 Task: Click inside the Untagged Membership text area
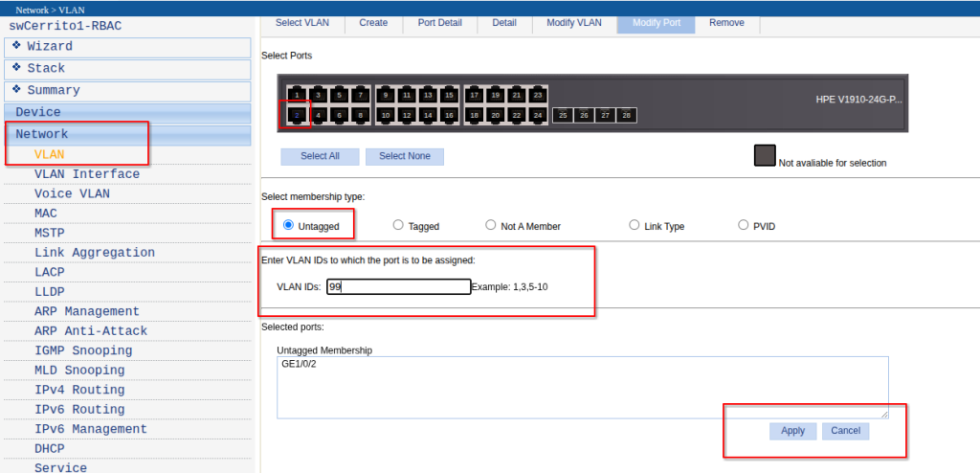click(583, 388)
